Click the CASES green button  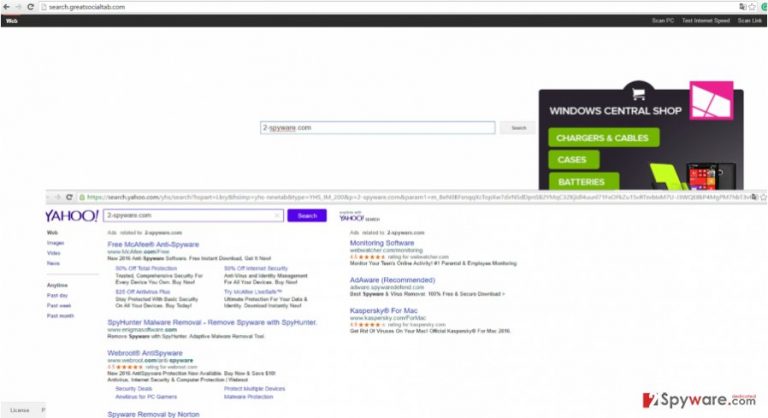[574, 160]
